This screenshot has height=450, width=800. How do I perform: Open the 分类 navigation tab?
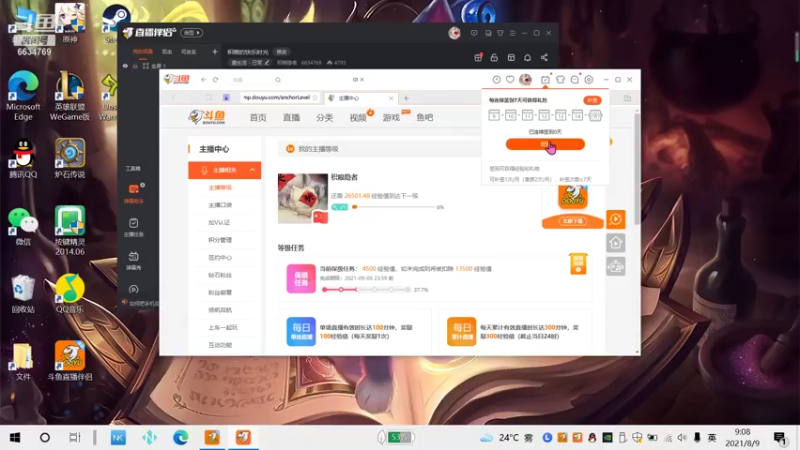pos(324,117)
